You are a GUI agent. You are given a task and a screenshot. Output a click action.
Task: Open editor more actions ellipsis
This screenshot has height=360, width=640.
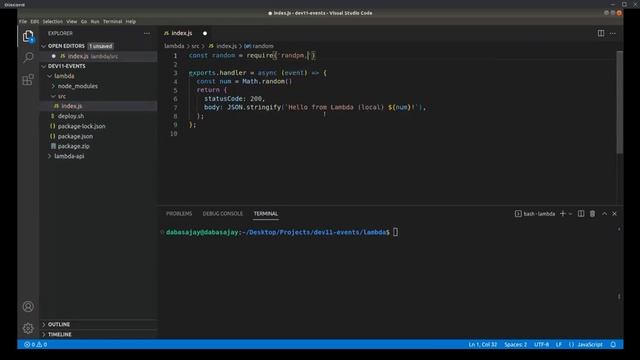(x=613, y=33)
